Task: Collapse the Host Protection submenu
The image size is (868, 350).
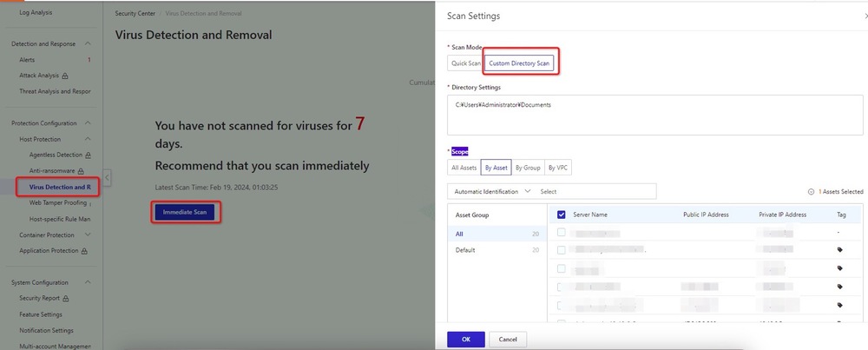Action: tap(88, 139)
